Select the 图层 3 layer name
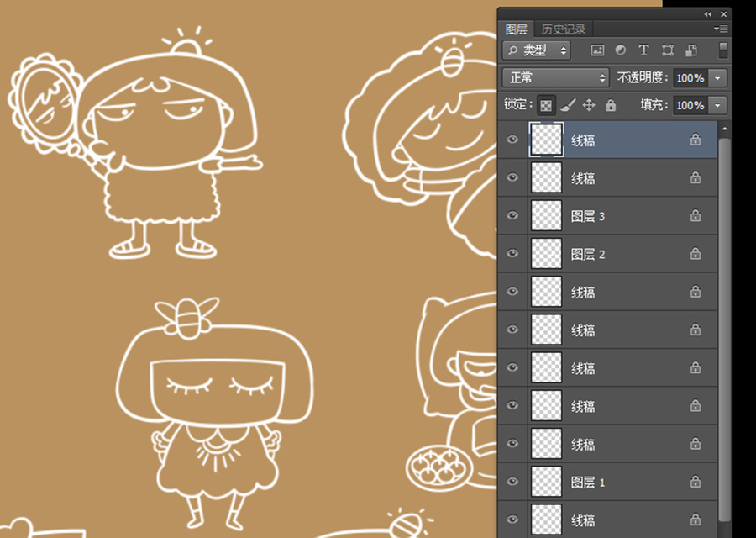 click(x=588, y=216)
